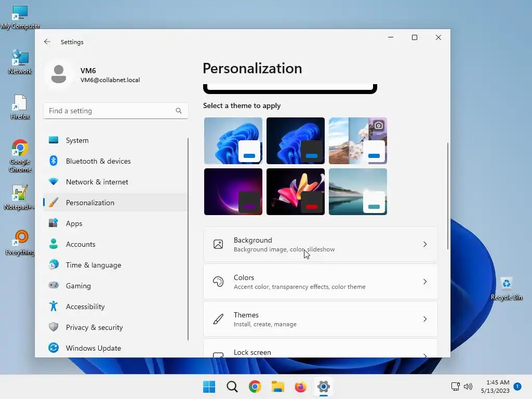This screenshot has height=399, width=532.
Task: Go to Windows Update settings
Action: pyautogui.click(x=115, y=348)
